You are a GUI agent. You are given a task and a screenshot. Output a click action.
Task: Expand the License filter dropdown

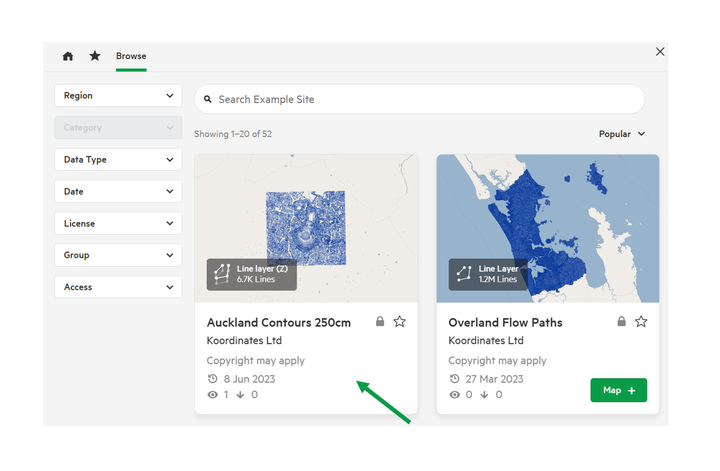coord(118,224)
